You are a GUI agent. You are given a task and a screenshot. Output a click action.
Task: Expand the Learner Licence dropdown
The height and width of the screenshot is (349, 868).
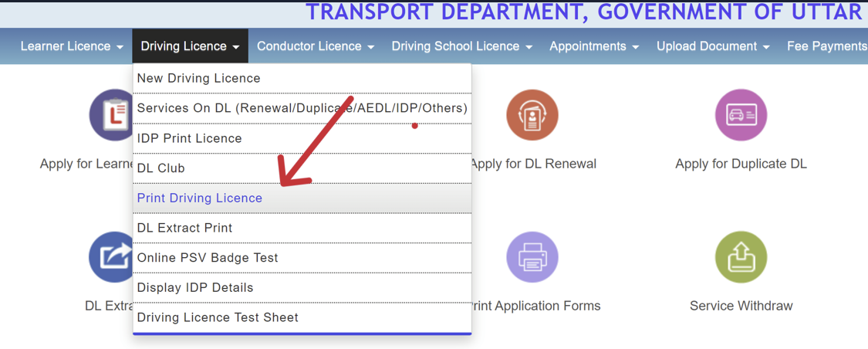pyautogui.click(x=72, y=46)
